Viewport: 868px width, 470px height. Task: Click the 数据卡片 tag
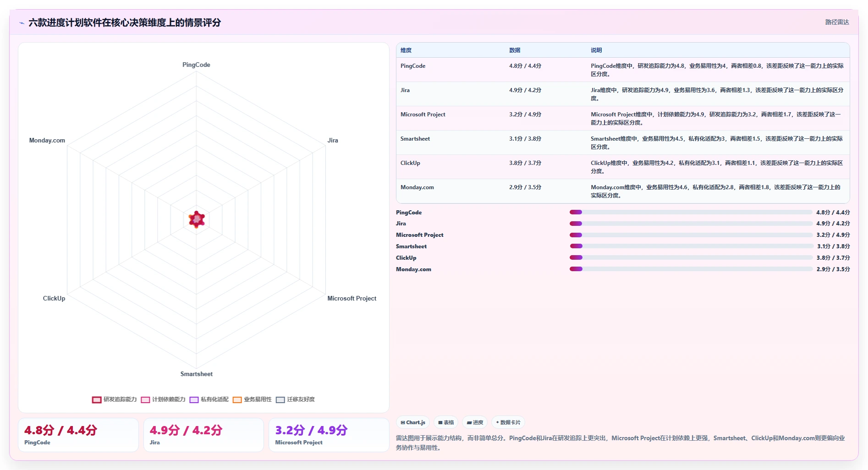[508, 422]
